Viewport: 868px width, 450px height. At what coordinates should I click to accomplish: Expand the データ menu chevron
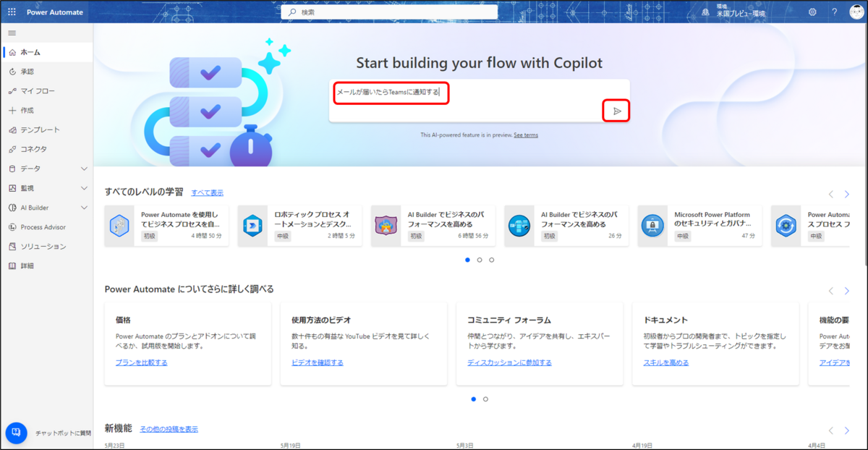(84, 169)
